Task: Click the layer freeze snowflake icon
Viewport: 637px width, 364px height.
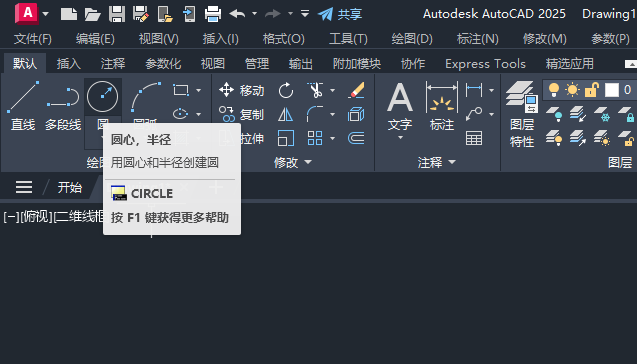Action: pyautogui.click(x=602, y=114)
